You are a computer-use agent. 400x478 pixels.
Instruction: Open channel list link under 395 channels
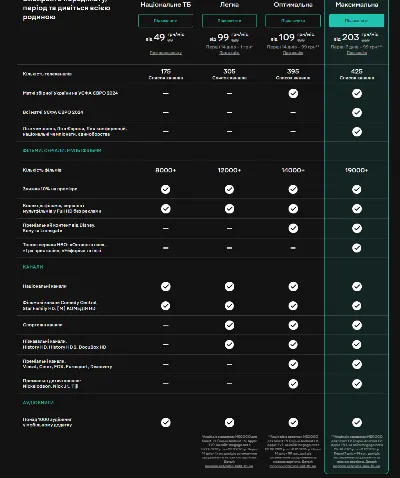click(x=293, y=78)
